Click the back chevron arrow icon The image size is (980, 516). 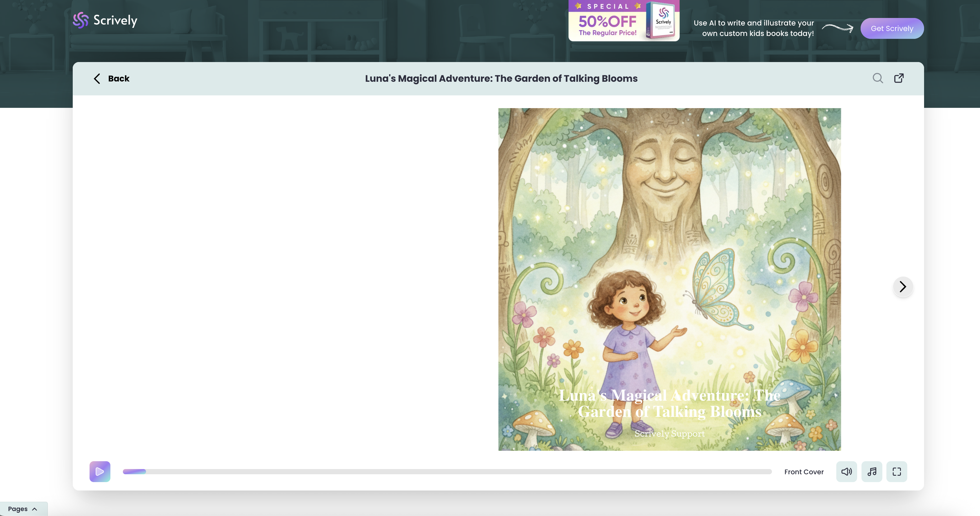(x=97, y=78)
